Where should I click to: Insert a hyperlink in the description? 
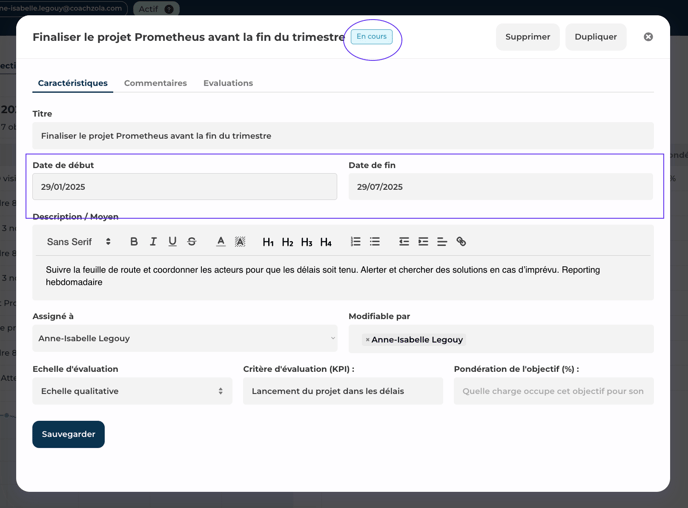click(461, 242)
